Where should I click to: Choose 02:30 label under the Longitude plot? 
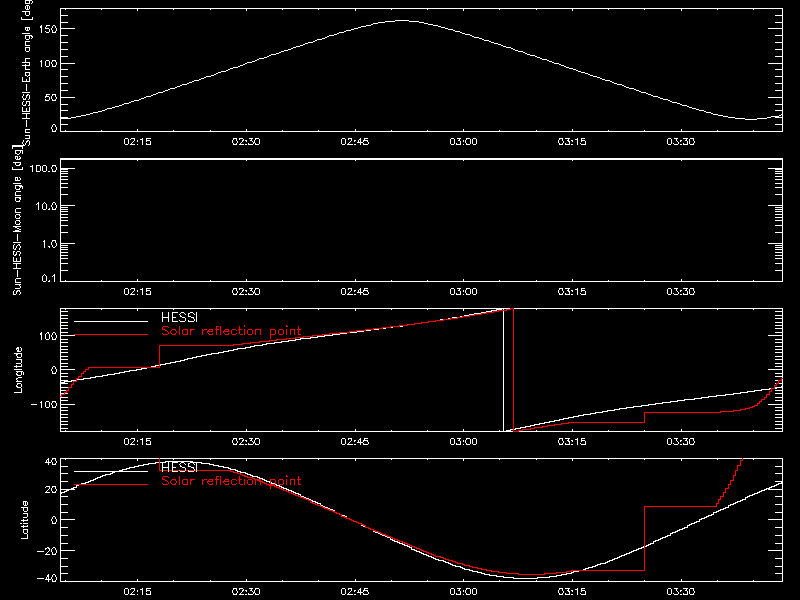coord(246,442)
